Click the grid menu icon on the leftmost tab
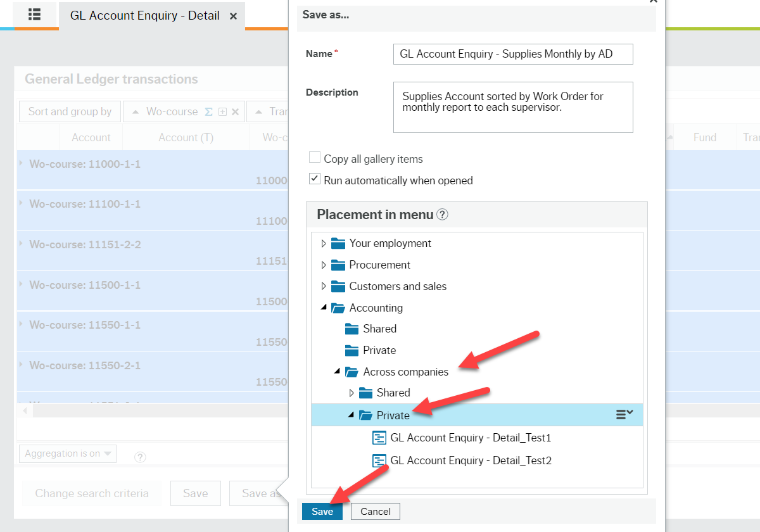This screenshot has height=532, width=760. (x=35, y=14)
